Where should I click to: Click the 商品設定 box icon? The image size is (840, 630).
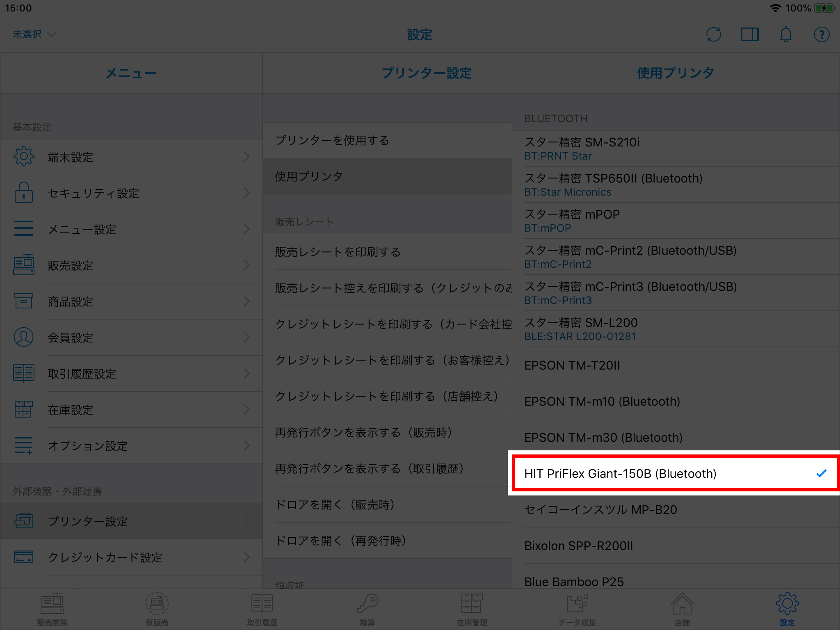(24, 301)
